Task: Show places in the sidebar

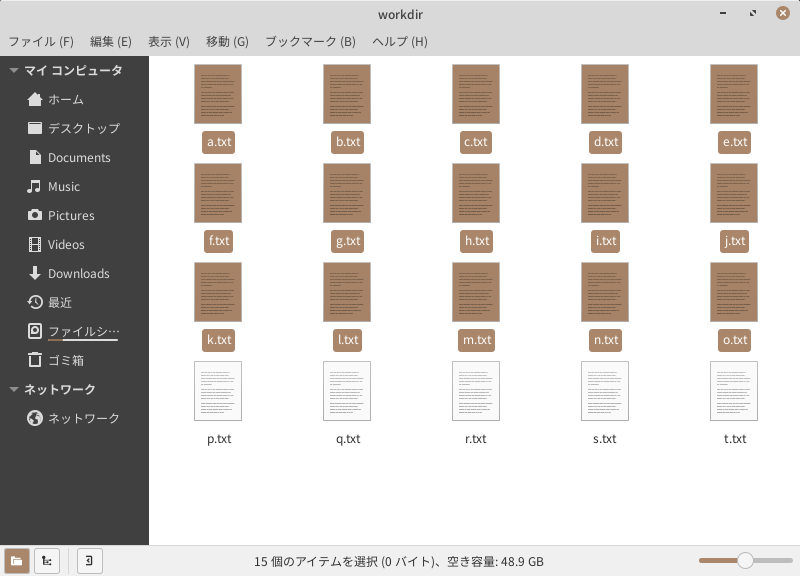Action: click(x=17, y=561)
